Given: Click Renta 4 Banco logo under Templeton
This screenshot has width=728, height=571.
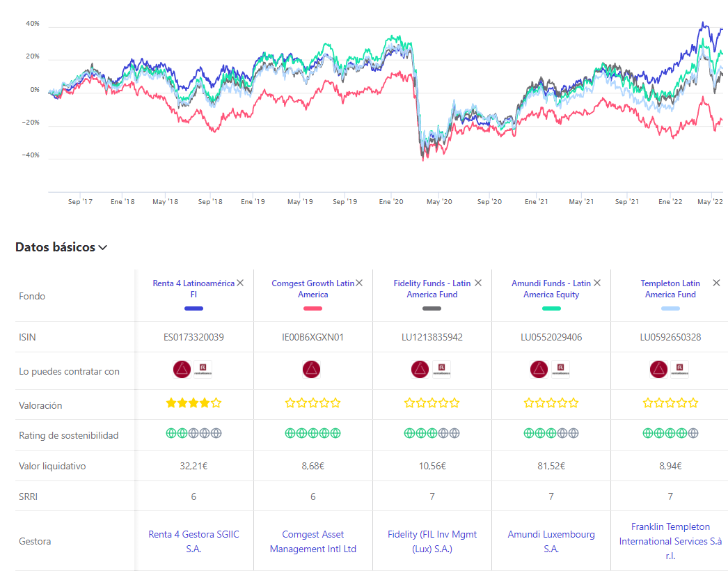Looking at the screenshot, I should [x=679, y=370].
